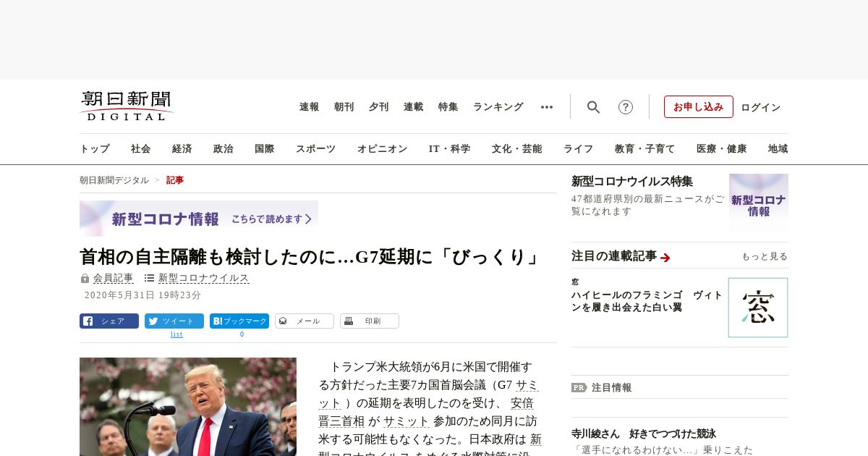This screenshot has width=868, height=456.
Task: Click the ログイン link
Action: 761,107
